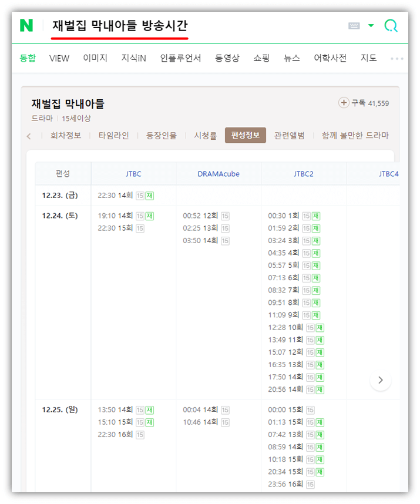Click the 재 rerun badge on JTBC2 17:50 14회
Screen dimensions: 420x504
point(320,377)
